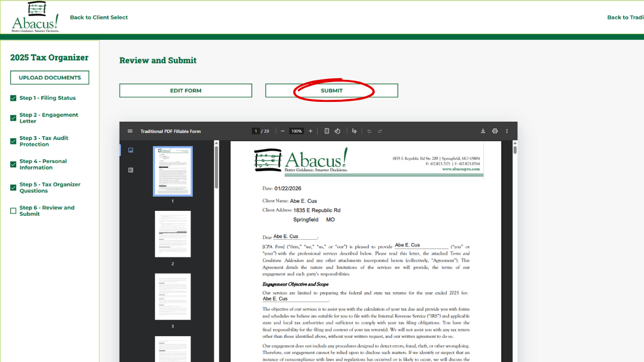Image resolution: width=644 pixels, height=362 pixels.
Task: Click the zoom out minus icon
Action: [283, 131]
